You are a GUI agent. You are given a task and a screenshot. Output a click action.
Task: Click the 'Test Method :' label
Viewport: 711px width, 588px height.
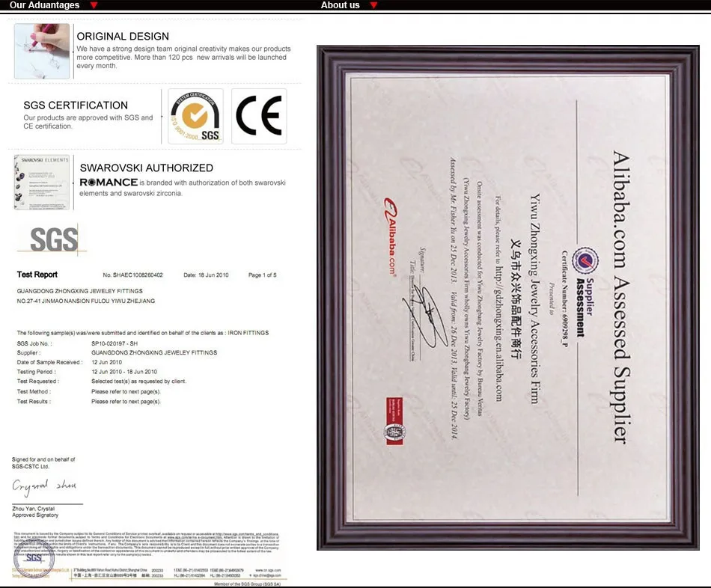(34, 391)
